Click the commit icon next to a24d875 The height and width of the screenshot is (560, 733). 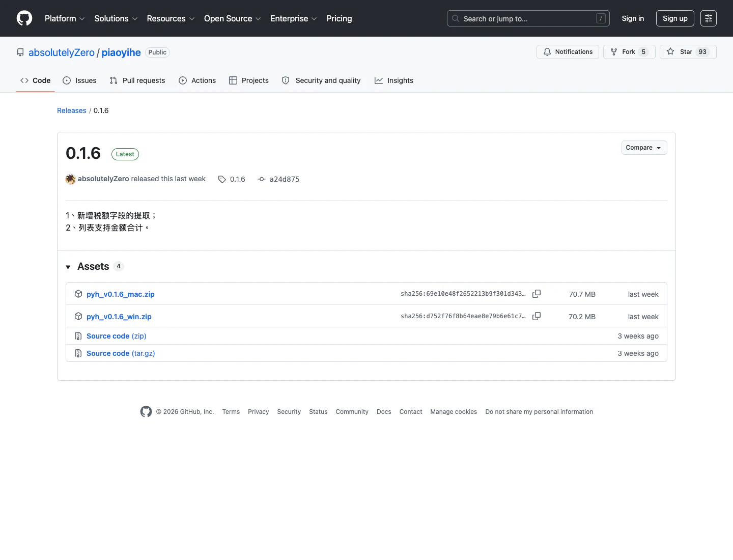click(x=262, y=179)
